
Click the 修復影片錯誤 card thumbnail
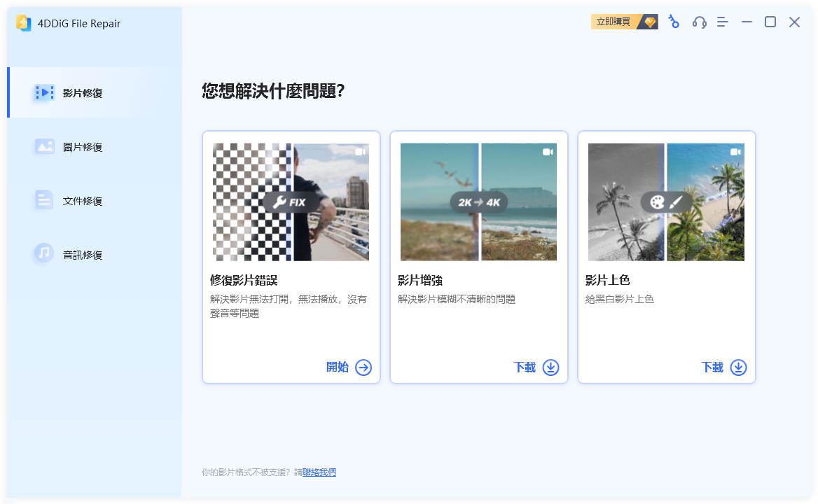(291, 202)
